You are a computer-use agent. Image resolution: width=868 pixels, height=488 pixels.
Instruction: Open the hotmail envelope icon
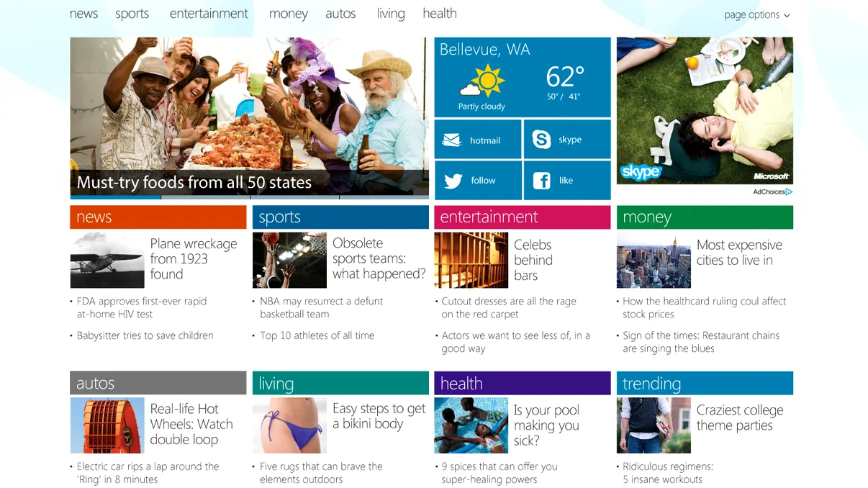tap(452, 140)
